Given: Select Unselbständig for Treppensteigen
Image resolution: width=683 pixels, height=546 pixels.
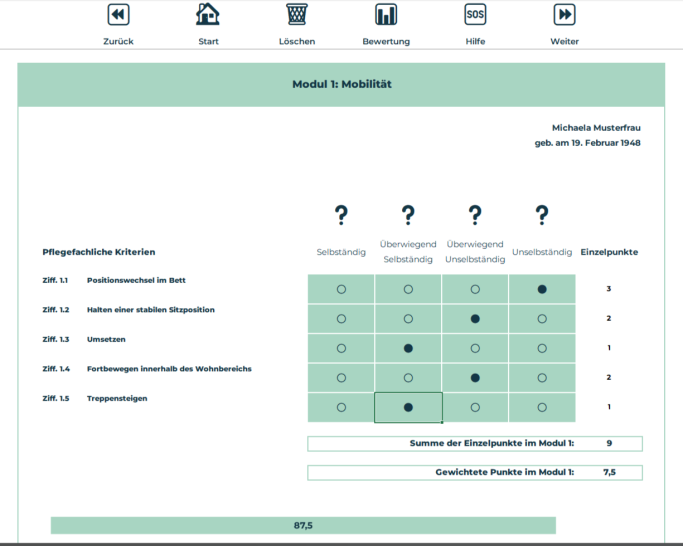Looking at the screenshot, I should coord(542,407).
